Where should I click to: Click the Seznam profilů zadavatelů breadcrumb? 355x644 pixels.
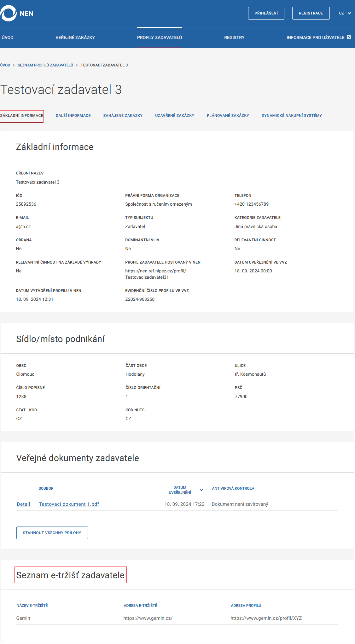45,65
